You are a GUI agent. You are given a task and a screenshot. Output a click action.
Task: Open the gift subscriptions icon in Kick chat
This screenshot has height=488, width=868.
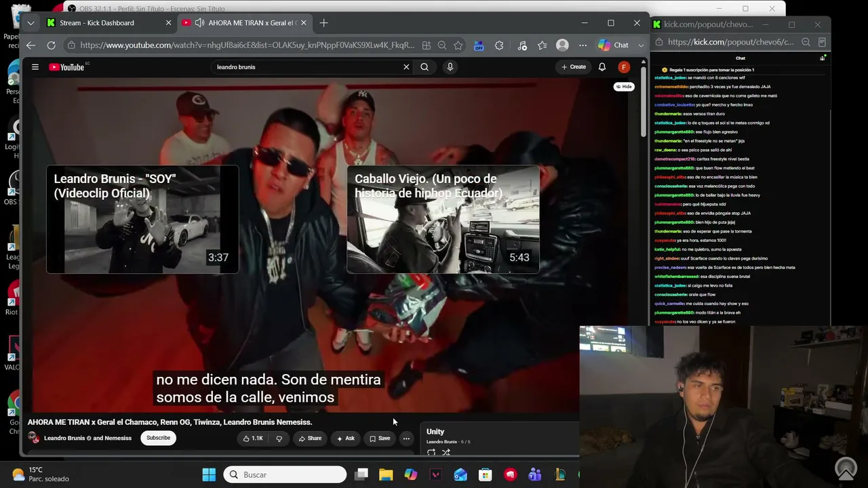(823, 58)
